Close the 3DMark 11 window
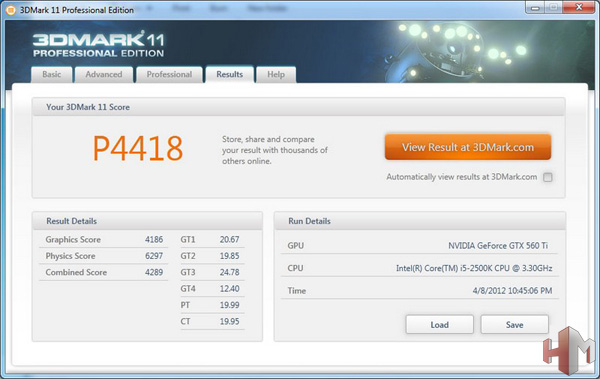Screen dimensions: 600x379 click(579, 8)
